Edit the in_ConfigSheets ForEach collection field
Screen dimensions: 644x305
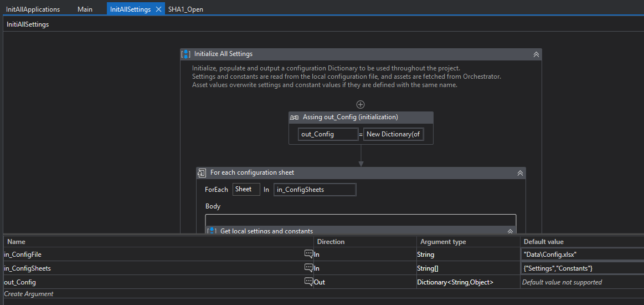[315, 190]
